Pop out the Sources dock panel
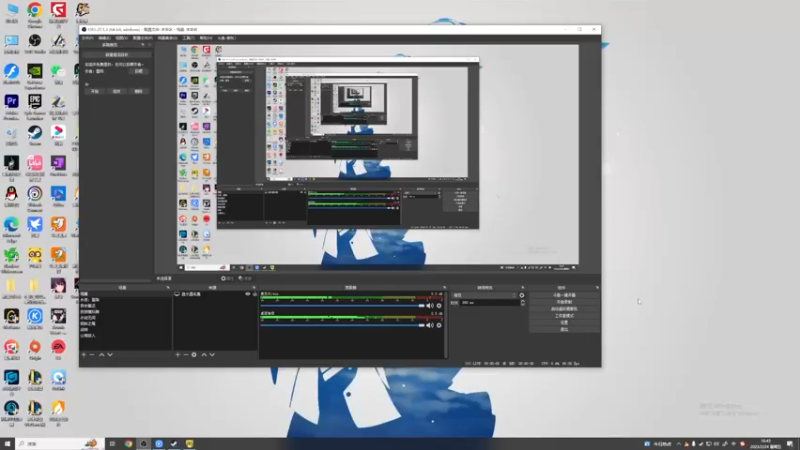Screen dimensions: 800x450 254,288
